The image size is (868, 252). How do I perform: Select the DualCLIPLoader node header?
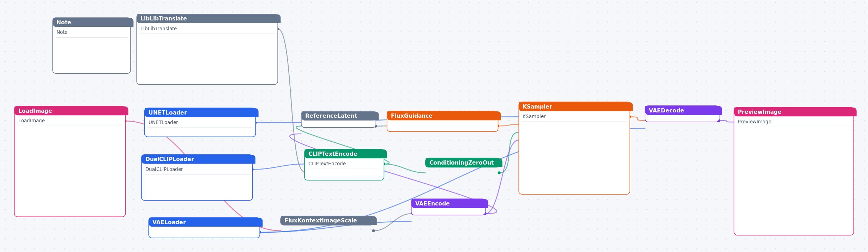[x=198, y=159]
